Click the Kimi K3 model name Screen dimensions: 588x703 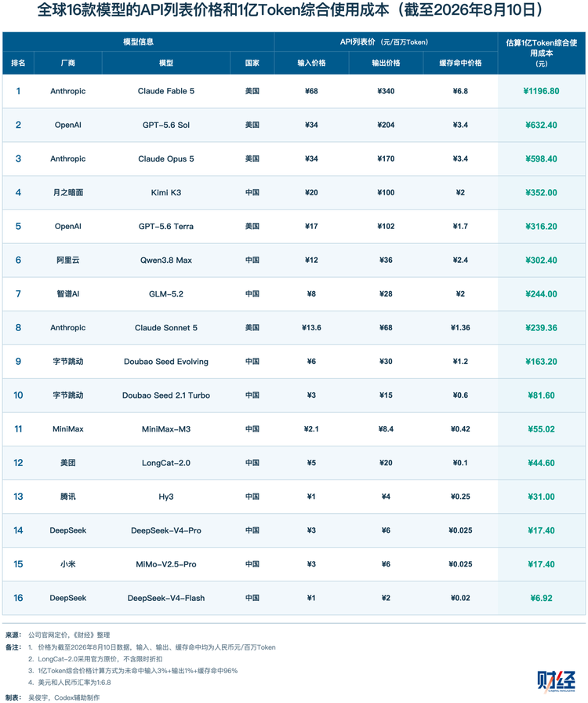pyautogui.click(x=166, y=192)
